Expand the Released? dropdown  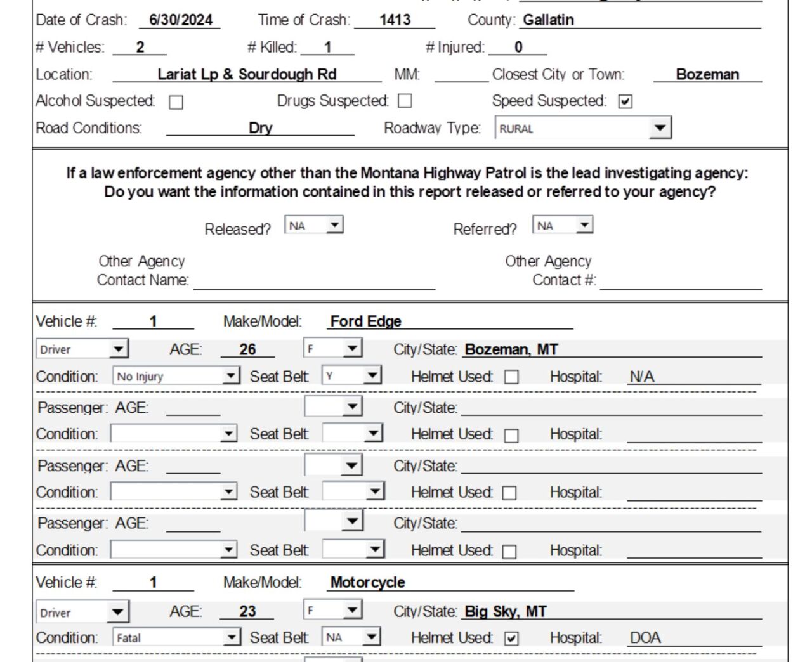pos(334,225)
